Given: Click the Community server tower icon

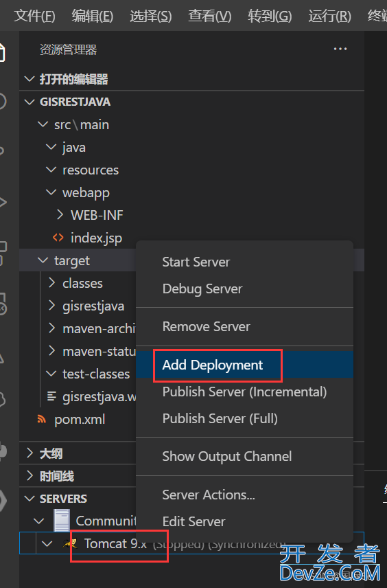Looking at the screenshot, I should [62, 520].
